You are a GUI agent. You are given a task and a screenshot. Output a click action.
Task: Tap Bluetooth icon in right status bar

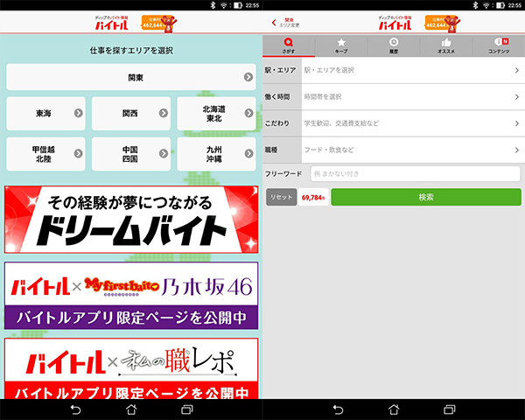(x=475, y=5)
